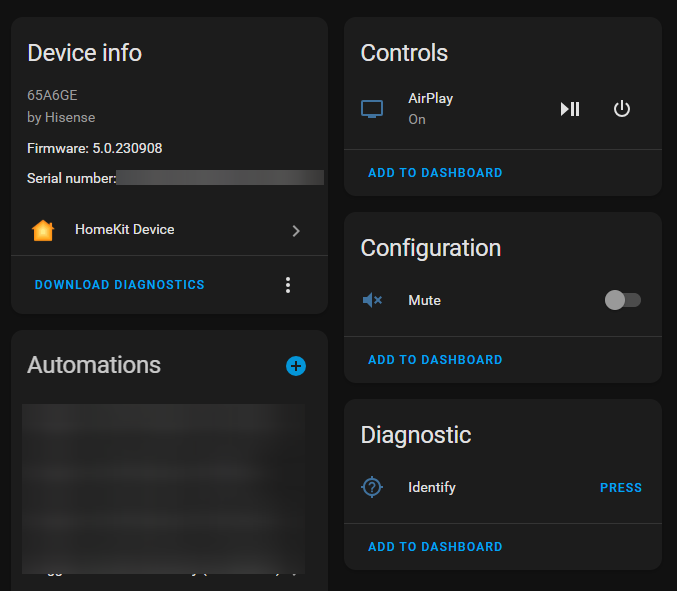The image size is (677, 591).
Task: Add Controls card to dashboard
Action: (435, 173)
